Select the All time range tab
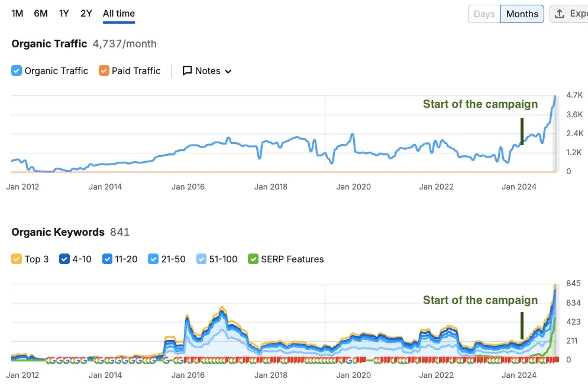The image size is (588, 385). [119, 14]
